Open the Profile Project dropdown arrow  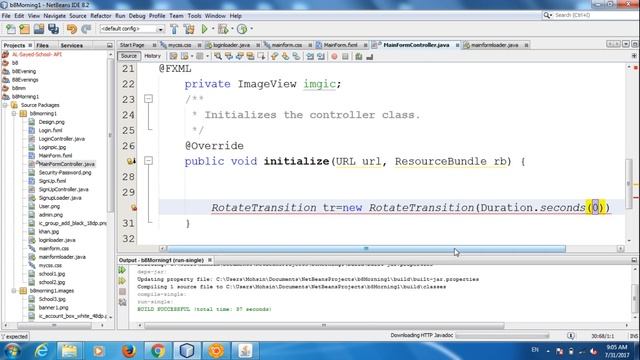click(251, 29)
